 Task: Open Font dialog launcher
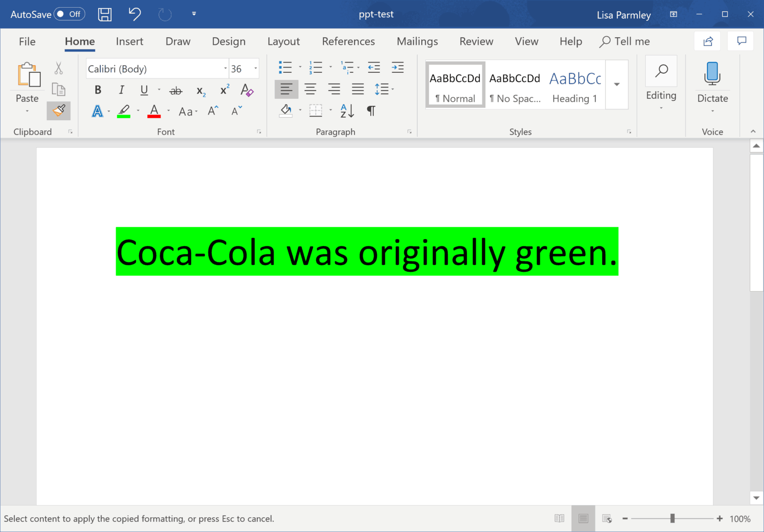259,132
